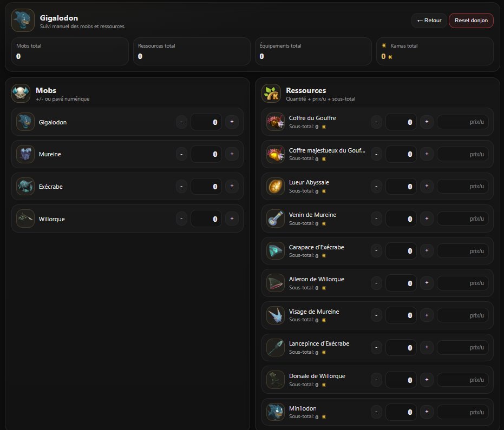Image resolution: width=504 pixels, height=430 pixels.
Task: Subtract one Exécrabe mob
Action: click(181, 186)
